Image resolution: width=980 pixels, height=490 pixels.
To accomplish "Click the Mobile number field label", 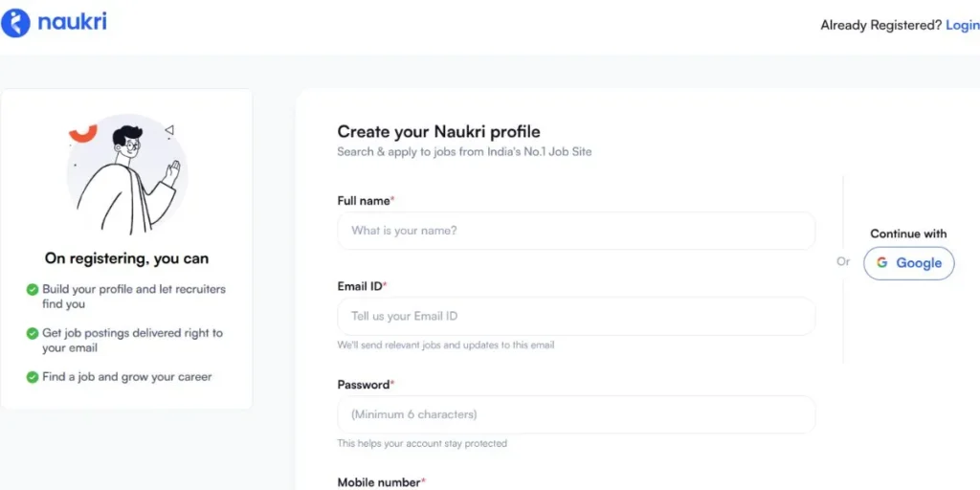I will pyautogui.click(x=379, y=482).
